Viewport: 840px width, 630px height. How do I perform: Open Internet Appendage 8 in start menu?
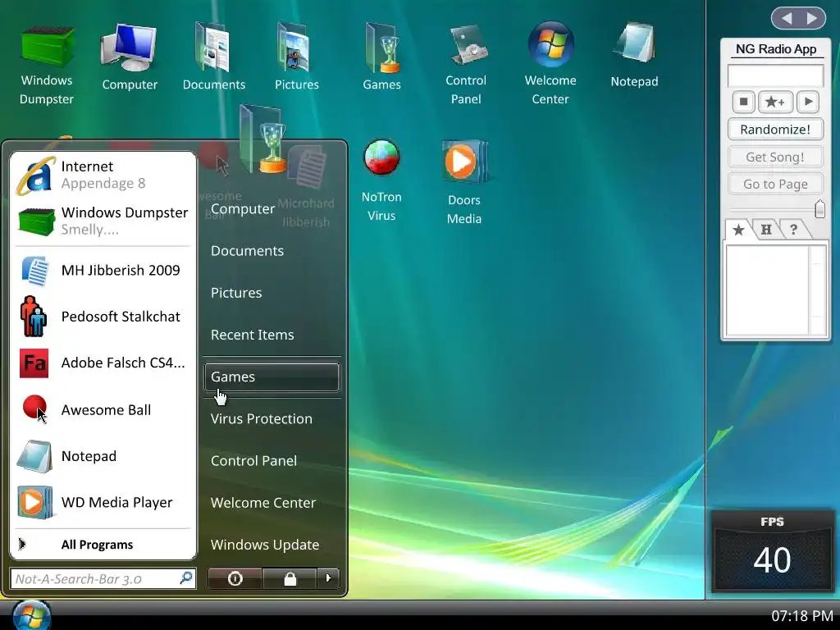click(x=103, y=175)
